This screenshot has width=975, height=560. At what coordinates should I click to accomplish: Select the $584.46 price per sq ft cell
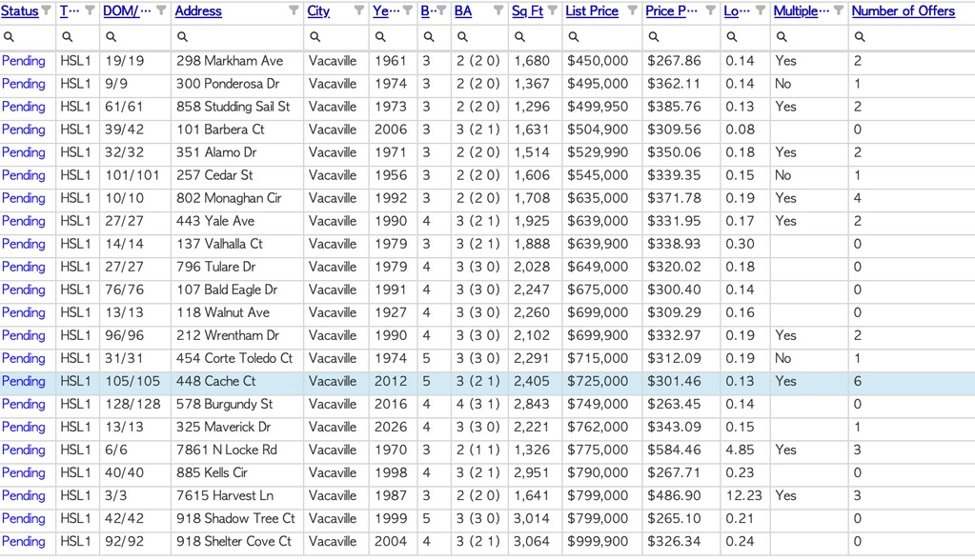(x=681, y=450)
